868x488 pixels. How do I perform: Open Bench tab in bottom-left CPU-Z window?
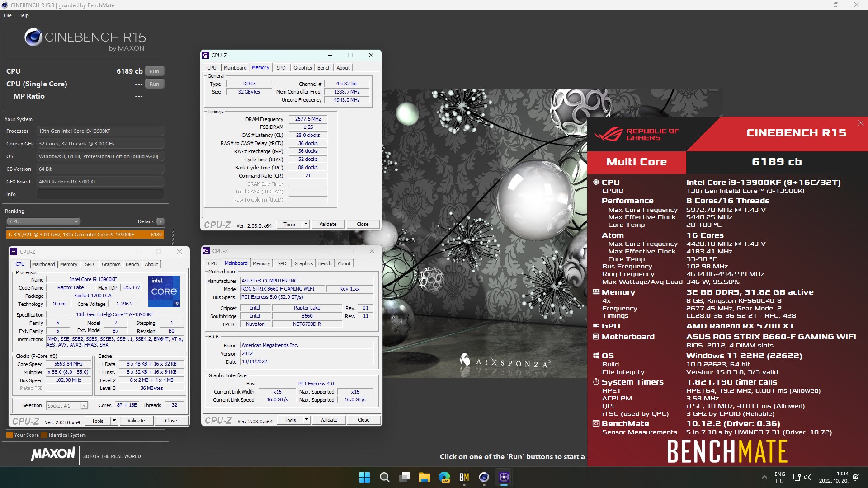coord(132,264)
